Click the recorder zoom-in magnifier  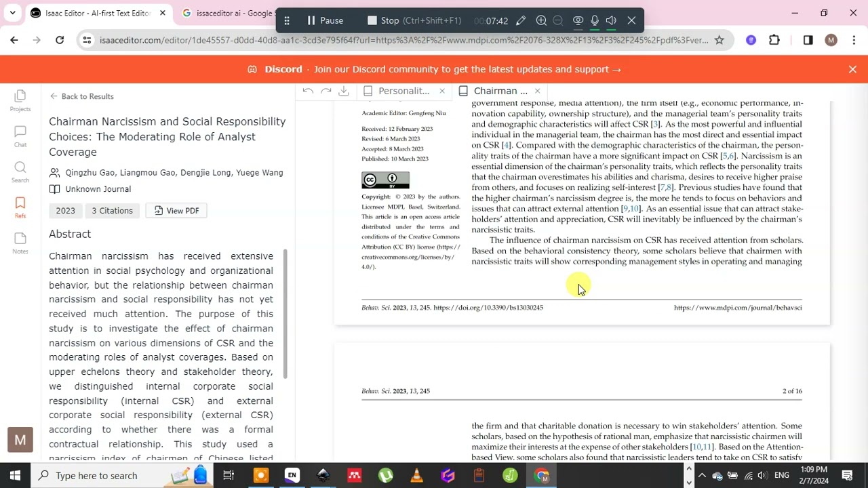click(x=541, y=20)
